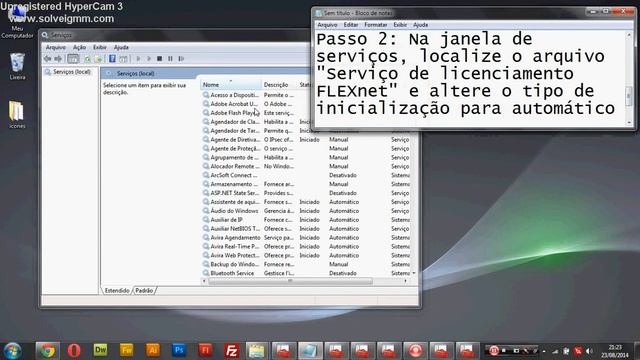Launch Illustrator from the taskbar
Screen dimensions: 640x360
pyautogui.click(x=153, y=350)
